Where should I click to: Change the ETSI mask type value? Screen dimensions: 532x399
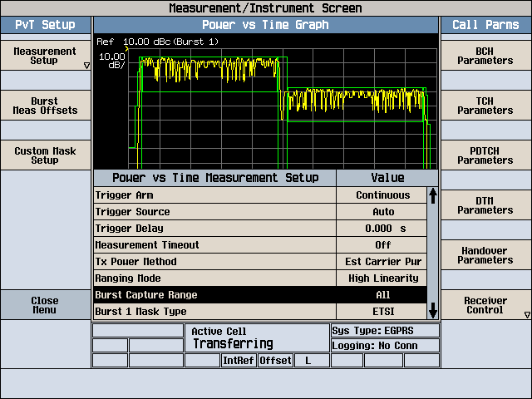[x=382, y=312]
